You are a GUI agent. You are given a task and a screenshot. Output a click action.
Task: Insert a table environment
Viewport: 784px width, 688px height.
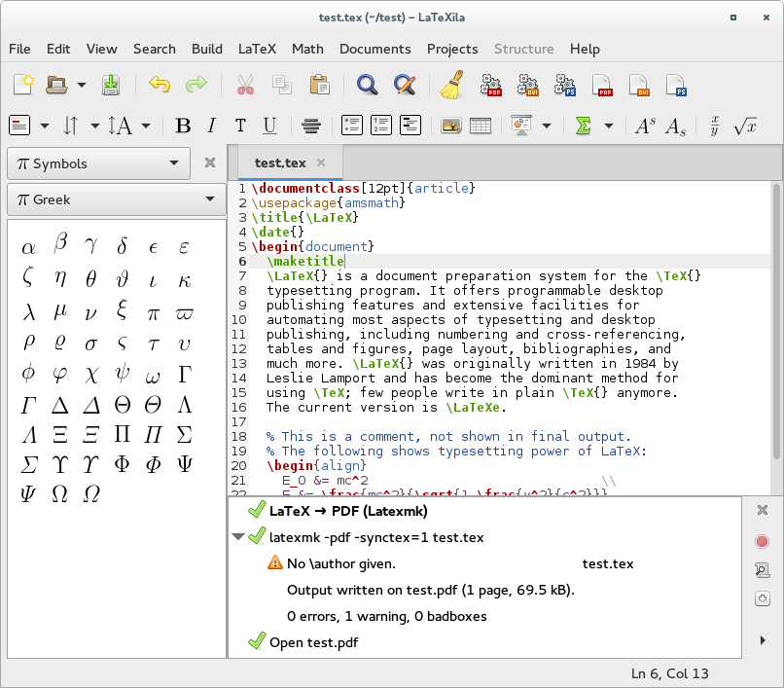coord(481,126)
